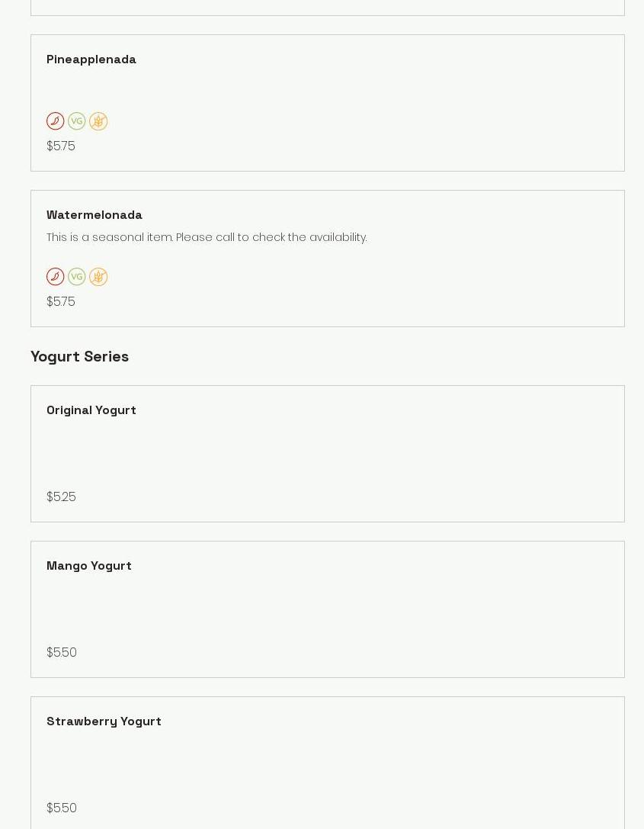Viewport: 644px width, 829px height.
Task: Select the Watermelonada item name
Action: pyautogui.click(x=95, y=215)
